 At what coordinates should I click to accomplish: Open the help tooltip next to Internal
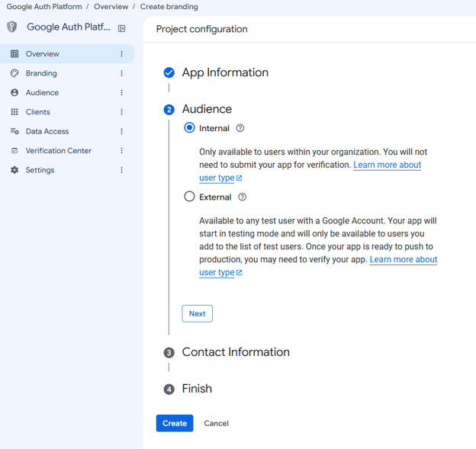pyautogui.click(x=240, y=128)
